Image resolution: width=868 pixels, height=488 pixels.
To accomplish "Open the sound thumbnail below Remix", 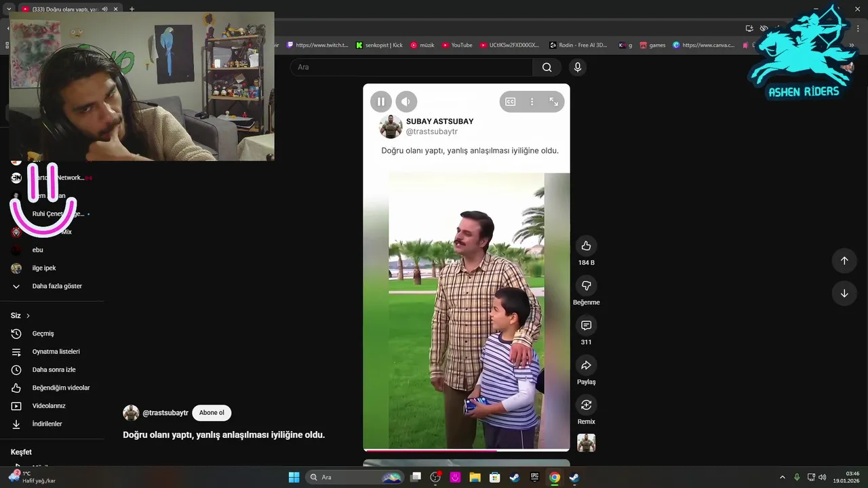I will click(587, 443).
